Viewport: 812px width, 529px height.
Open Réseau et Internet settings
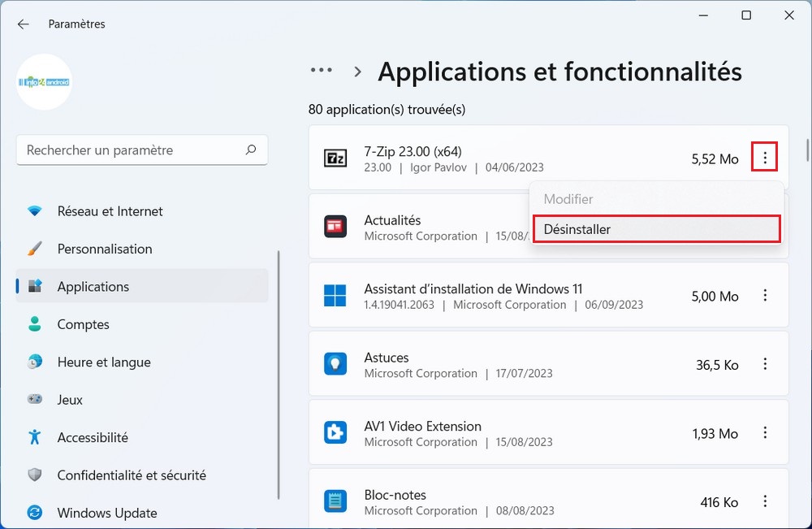(142, 211)
